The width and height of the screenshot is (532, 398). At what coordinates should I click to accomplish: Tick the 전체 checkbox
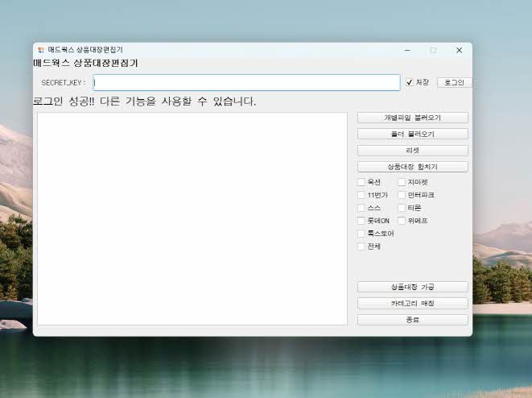point(361,247)
